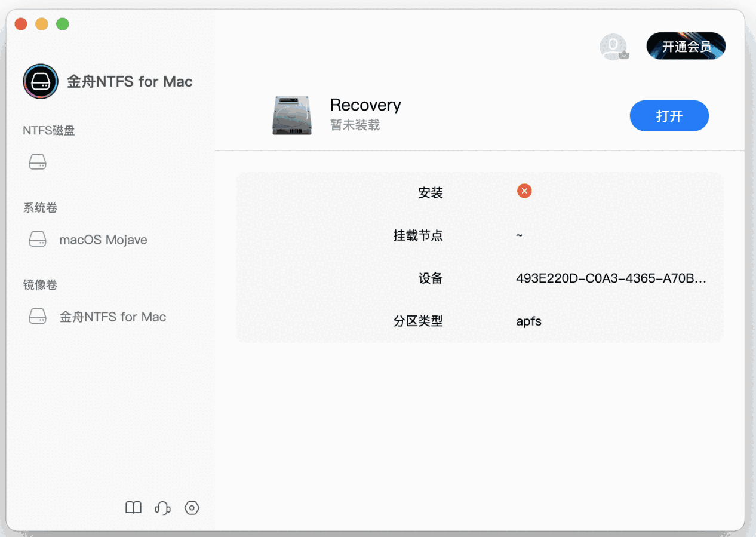Click the macOS Mojave volume icon
This screenshot has width=756, height=537.
pyautogui.click(x=38, y=238)
